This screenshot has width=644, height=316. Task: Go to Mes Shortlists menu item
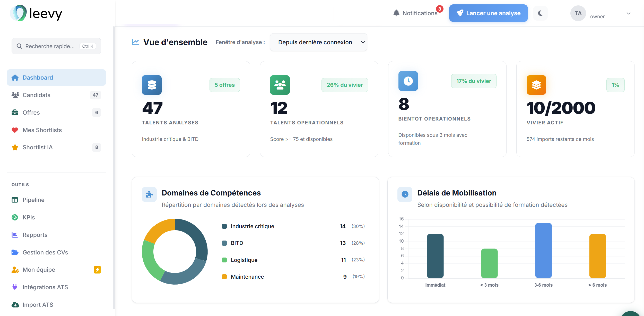pos(42,130)
